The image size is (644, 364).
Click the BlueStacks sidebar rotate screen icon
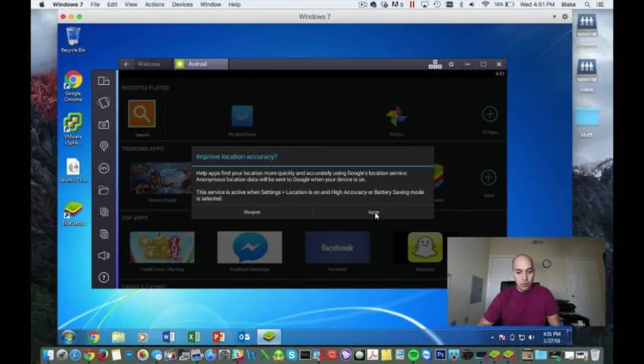click(x=104, y=102)
